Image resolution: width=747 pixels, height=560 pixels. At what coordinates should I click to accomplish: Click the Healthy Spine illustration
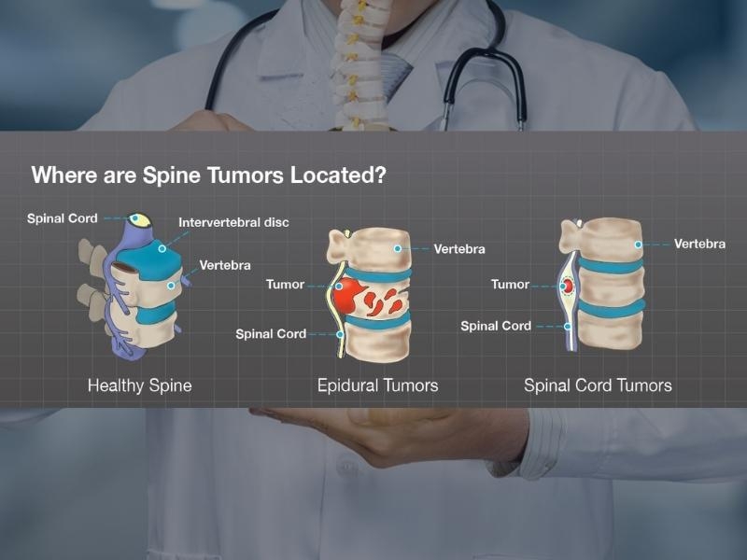(x=134, y=285)
